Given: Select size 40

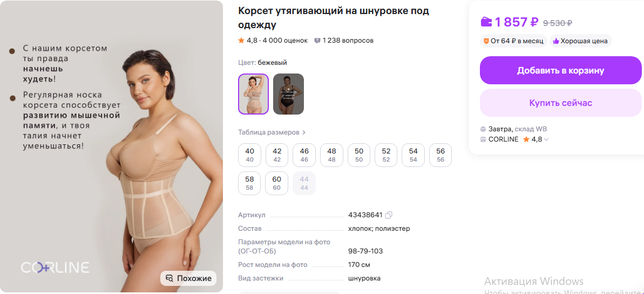Looking at the screenshot, I should tap(249, 155).
